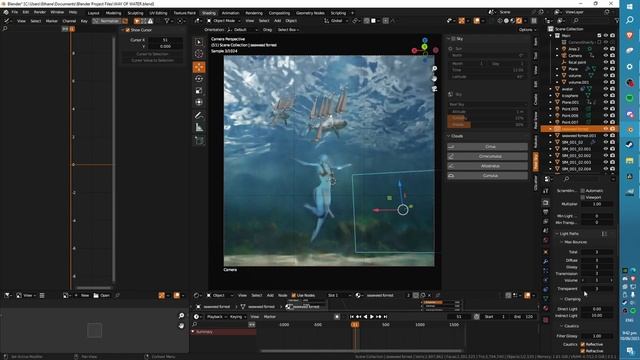This screenshot has width=640, height=360.
Task: Open the File menu
Action: click(x=15, y=12)
